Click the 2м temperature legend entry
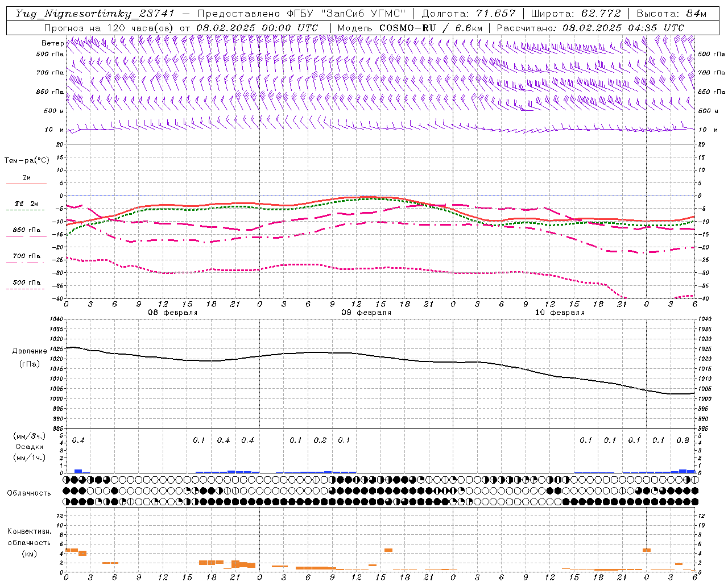This screenshot has width=728, height=582. 26,178
